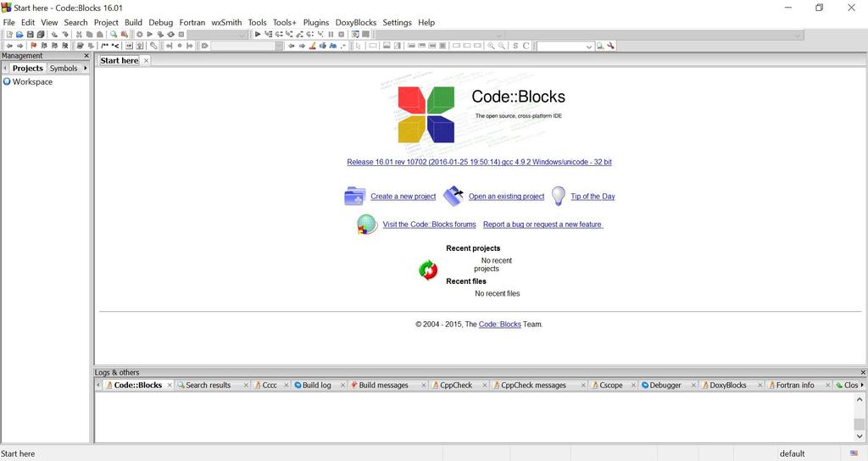Click the Zoom out magnifier icon
This screenshot has width=868, height=461.
tap(501, 46)
